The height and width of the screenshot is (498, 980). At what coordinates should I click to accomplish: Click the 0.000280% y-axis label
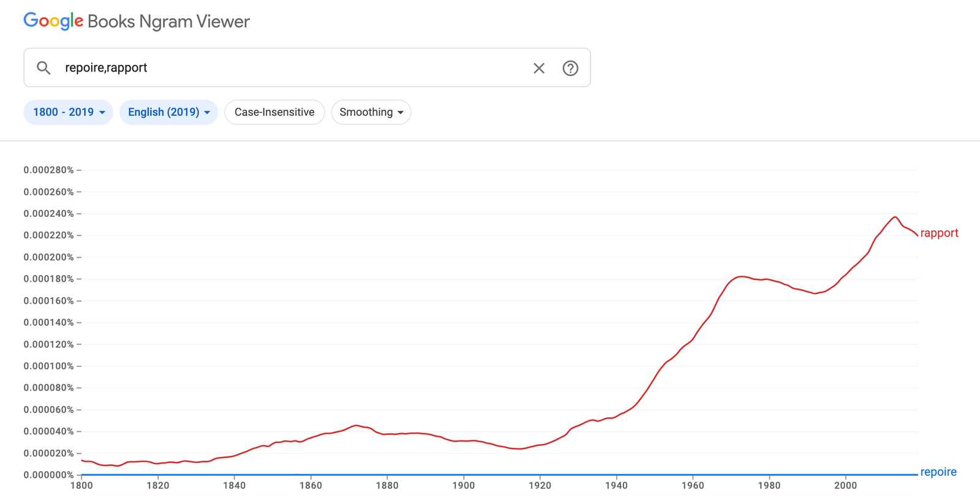point(48,170)
